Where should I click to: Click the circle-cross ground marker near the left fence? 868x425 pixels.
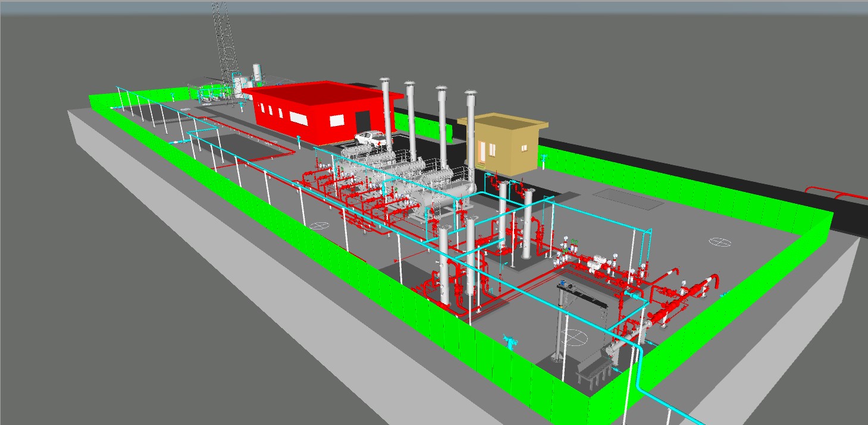click(x=320, y=225)
